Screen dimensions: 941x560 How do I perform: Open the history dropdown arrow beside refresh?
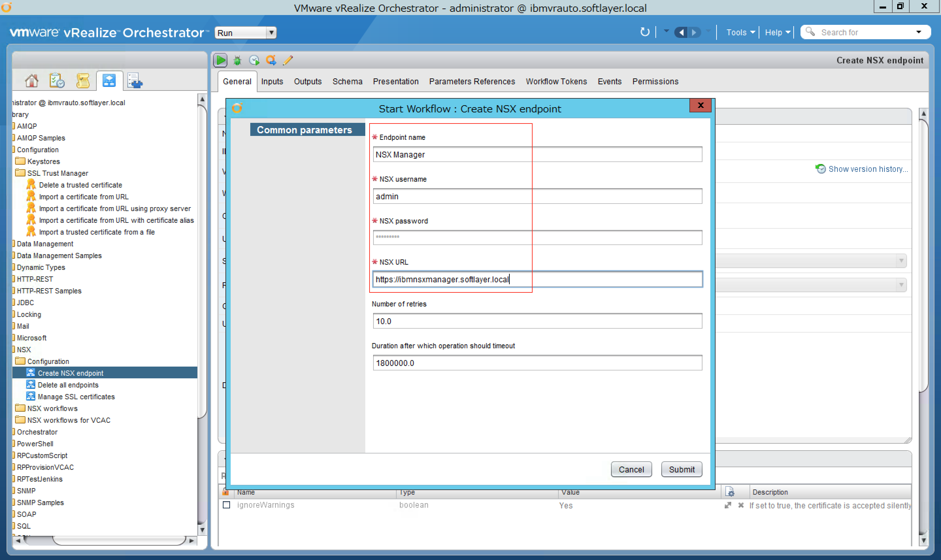pos(666,31)
